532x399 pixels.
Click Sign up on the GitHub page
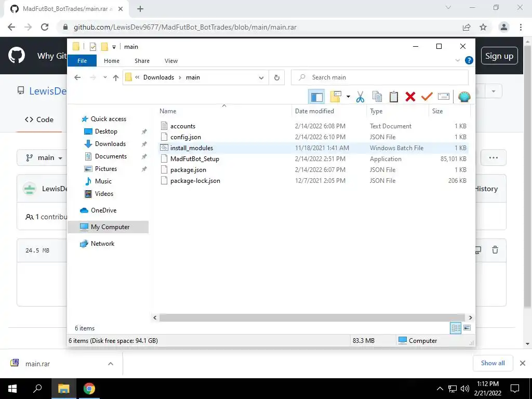click(x=499, y=56)
